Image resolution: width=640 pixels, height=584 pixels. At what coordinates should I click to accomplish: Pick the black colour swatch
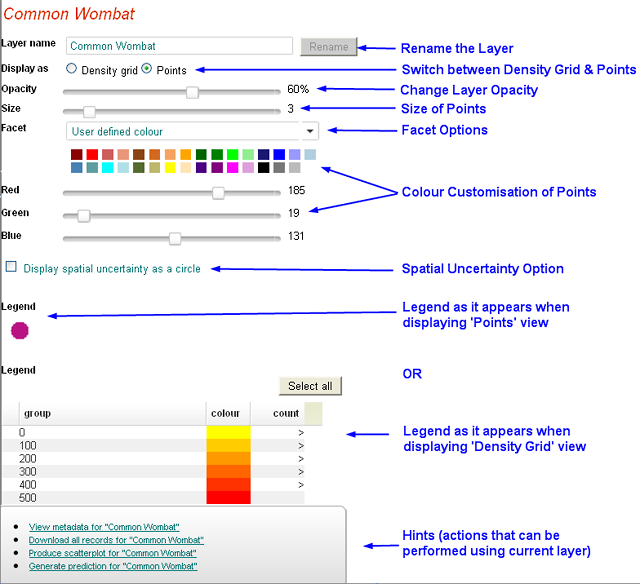pyautogui.click(x=263, y=168)
